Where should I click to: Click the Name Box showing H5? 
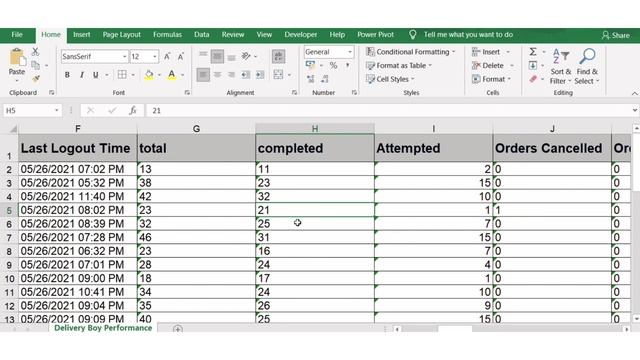(32, 111)
